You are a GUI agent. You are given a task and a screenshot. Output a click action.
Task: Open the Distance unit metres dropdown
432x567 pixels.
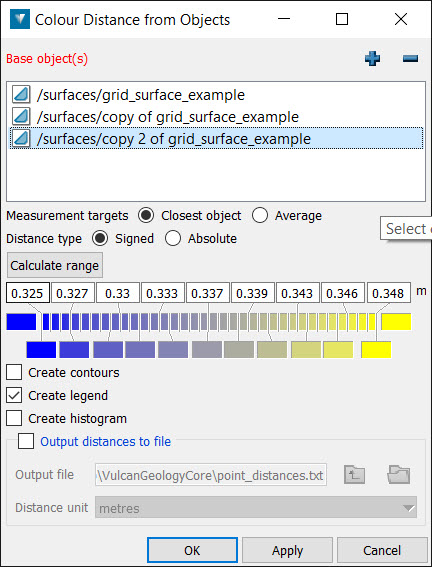pyautogui.click(x=256, y=507)
